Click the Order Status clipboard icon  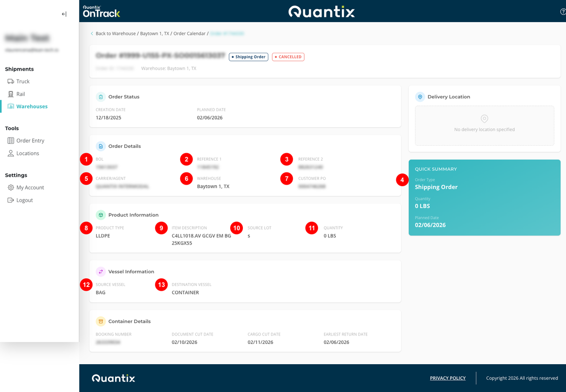click(x=100, y=97)
